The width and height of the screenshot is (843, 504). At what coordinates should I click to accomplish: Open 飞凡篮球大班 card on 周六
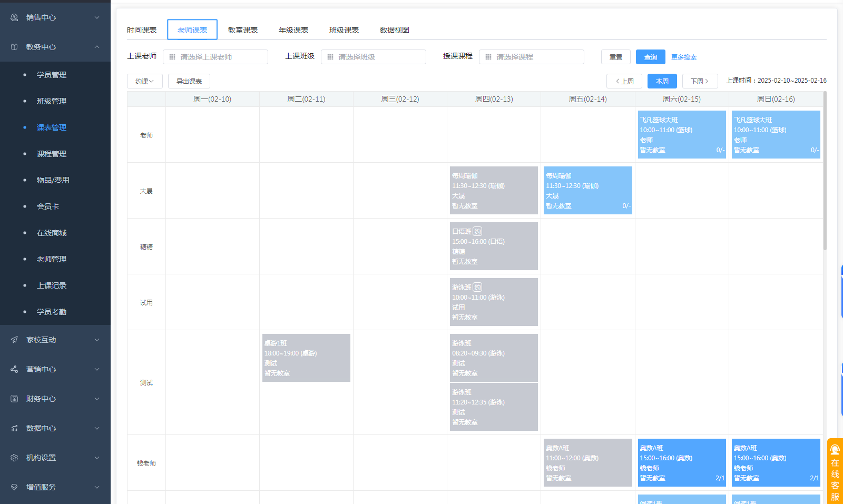coord(682,134)
